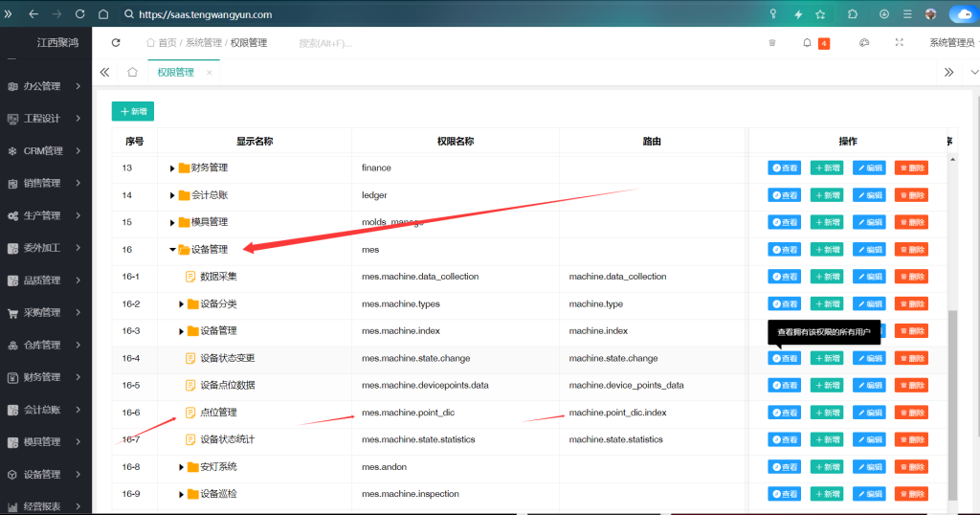Click 删除 button for 数据采集 row
Screen dimensions: 980x515
pyautogui.click(x=911, y=277)
